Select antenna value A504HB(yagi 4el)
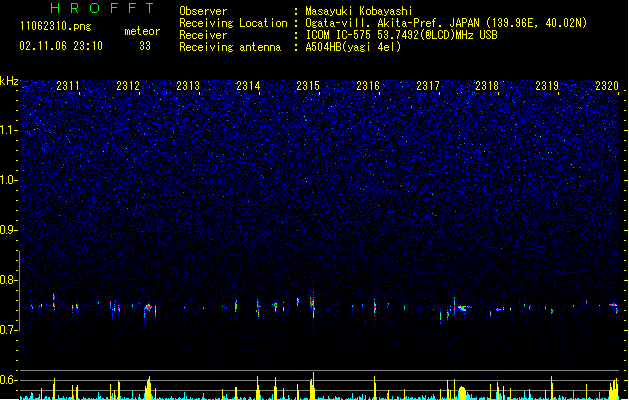The height and width of the screenshot is (400, 629). click(x=353, y=47)
